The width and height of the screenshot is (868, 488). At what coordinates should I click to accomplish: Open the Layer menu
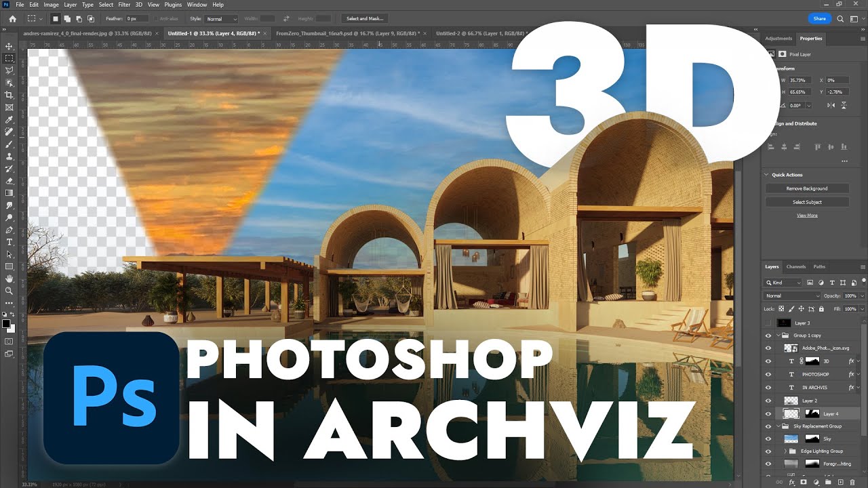click(x=71, y=5)
